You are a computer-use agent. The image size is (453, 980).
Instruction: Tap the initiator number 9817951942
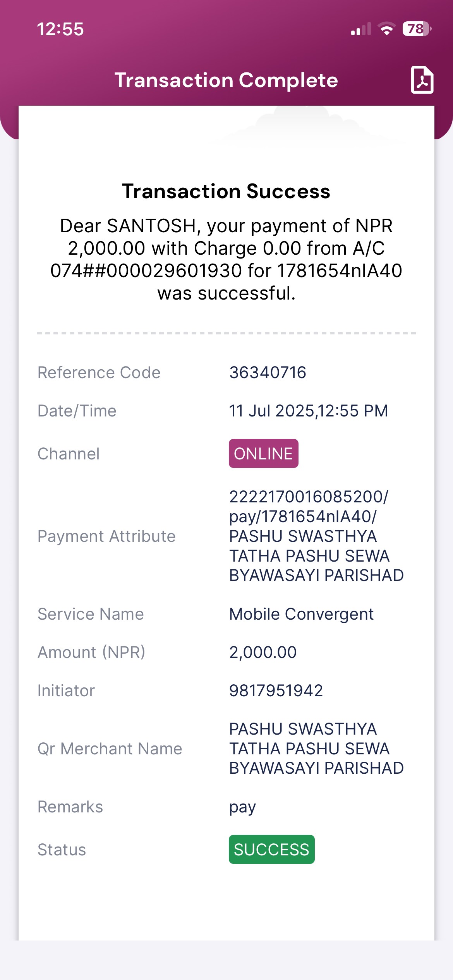276,691
